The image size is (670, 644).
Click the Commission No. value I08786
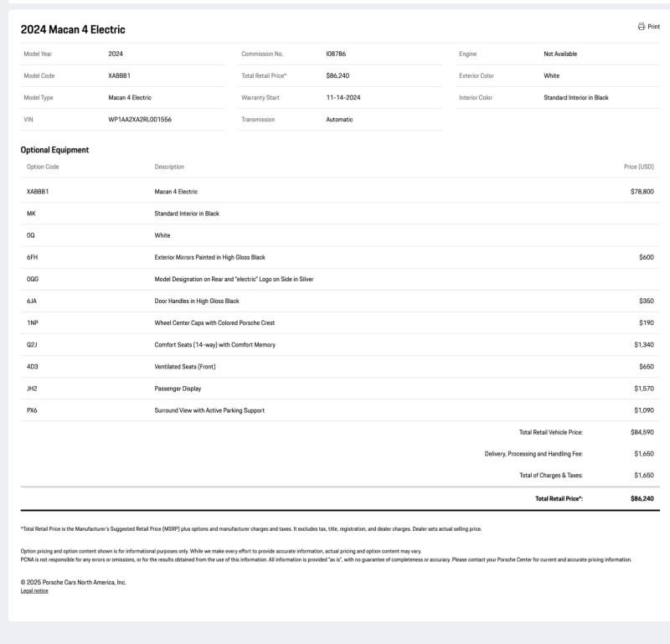336,54
